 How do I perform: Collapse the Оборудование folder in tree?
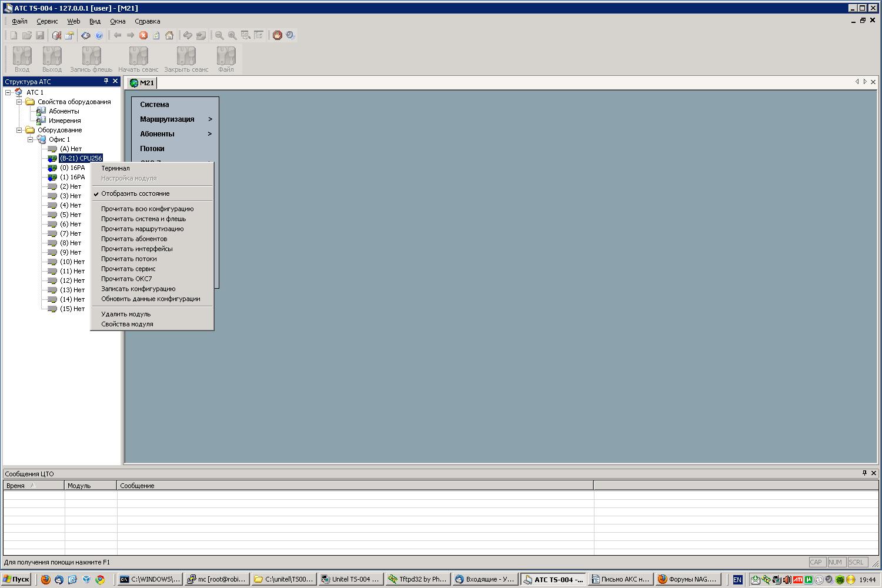point(19,130)
